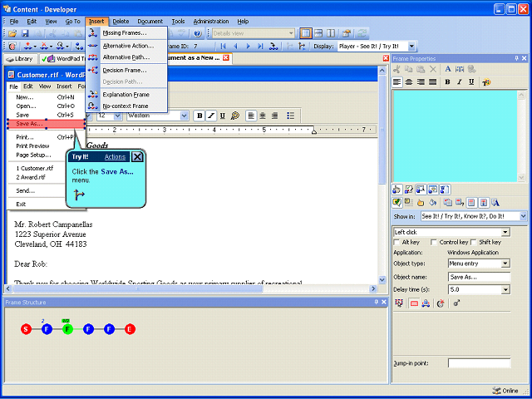Click into the Jump-in point field
532x399 pixels.
(x=479, y=363)
